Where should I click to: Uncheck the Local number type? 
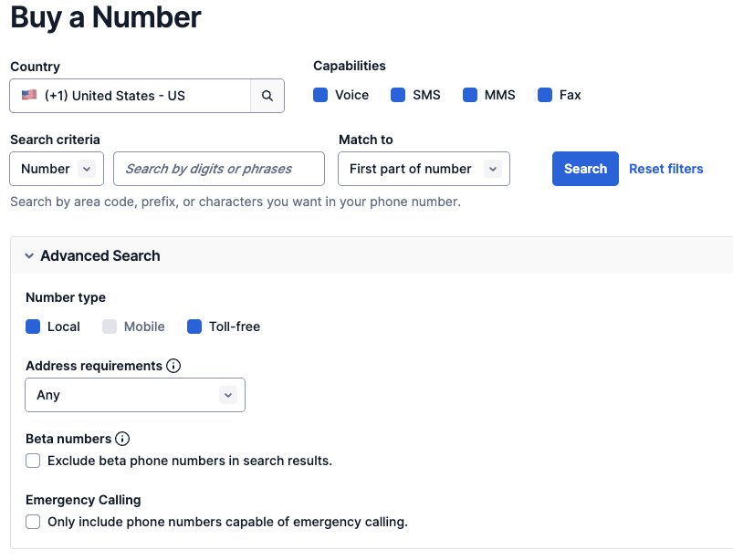(x=33, y=327)
